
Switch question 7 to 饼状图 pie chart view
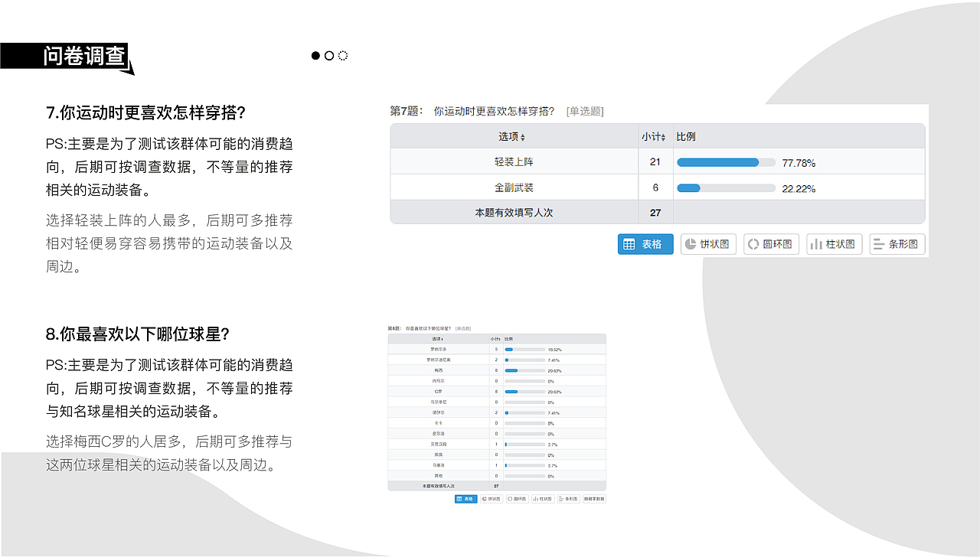pos(708,244)
